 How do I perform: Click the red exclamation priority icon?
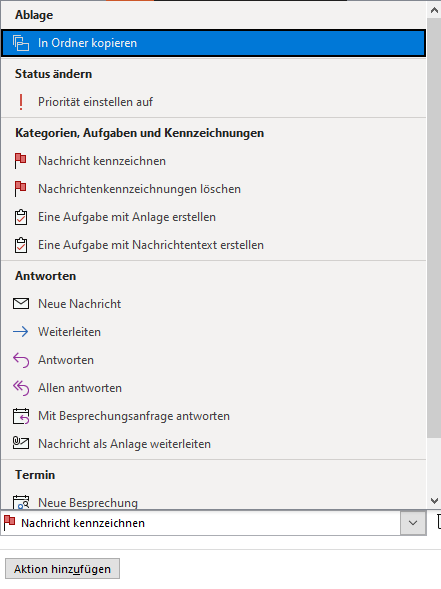pyautogui.click(x=21, y=102)
